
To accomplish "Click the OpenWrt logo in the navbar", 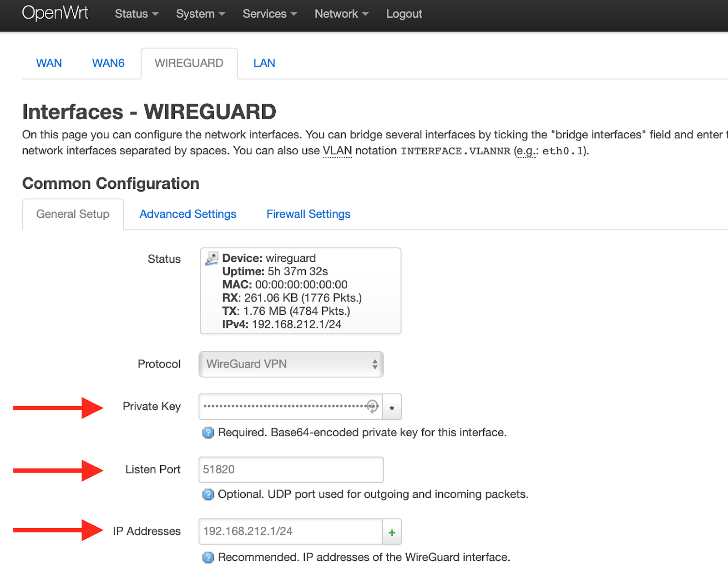I will [x=55, y=13].
